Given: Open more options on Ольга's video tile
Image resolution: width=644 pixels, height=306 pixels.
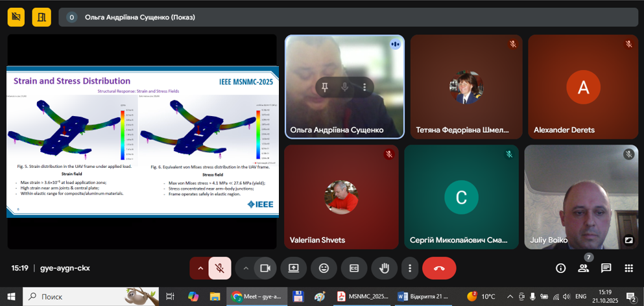Looking at the screenshot, I should coord(364,87).
